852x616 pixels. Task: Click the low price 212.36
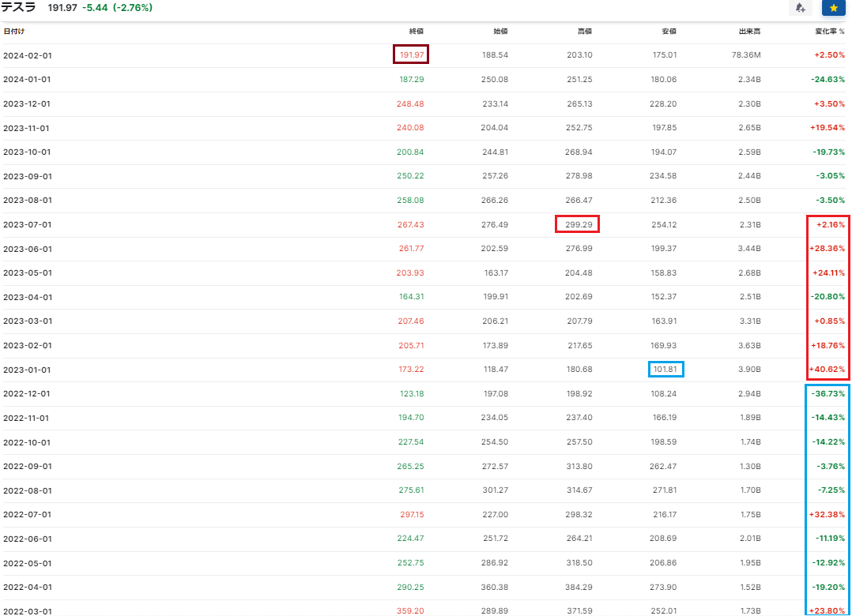click(663, 201)
